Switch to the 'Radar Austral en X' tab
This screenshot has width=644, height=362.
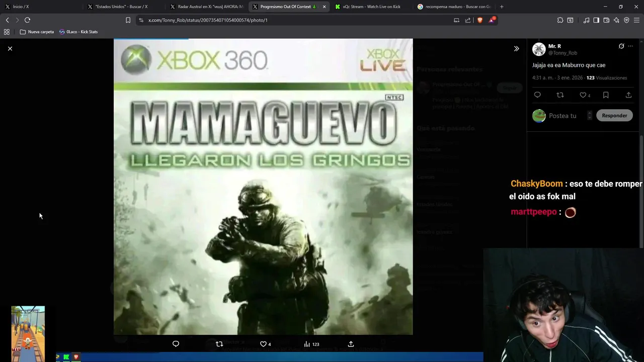pos(206,7)
